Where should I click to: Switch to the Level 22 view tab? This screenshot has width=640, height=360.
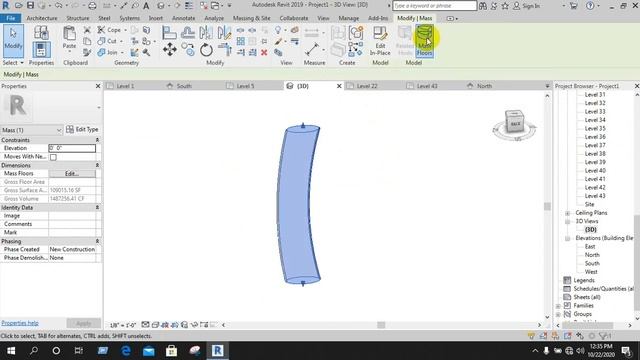[367, 86]
